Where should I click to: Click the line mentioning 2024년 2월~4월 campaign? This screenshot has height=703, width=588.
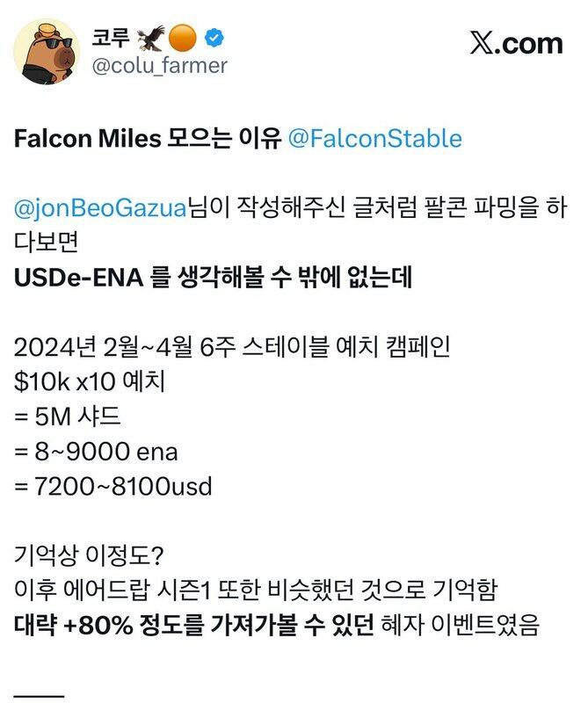(x=232, y=347)
